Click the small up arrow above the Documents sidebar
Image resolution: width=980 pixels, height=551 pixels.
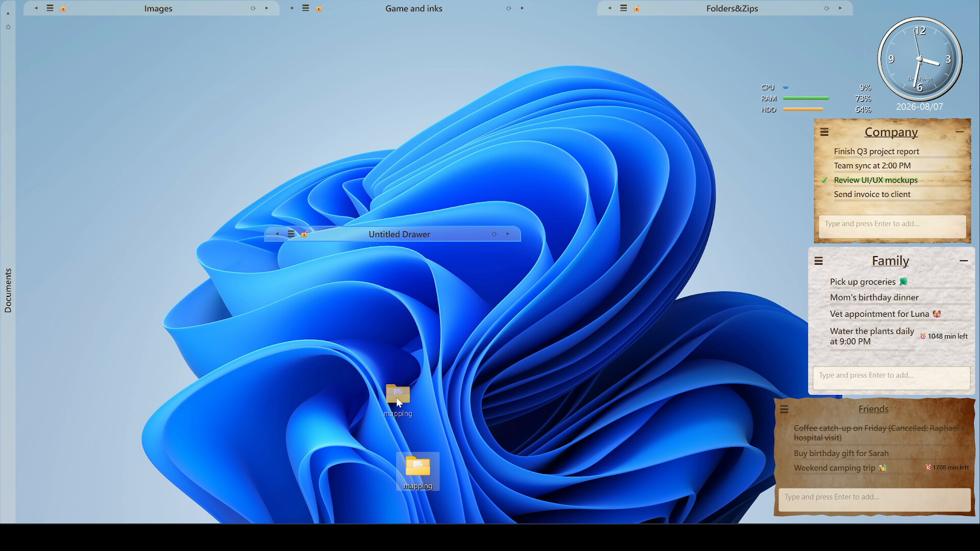(x=8, y=13)
